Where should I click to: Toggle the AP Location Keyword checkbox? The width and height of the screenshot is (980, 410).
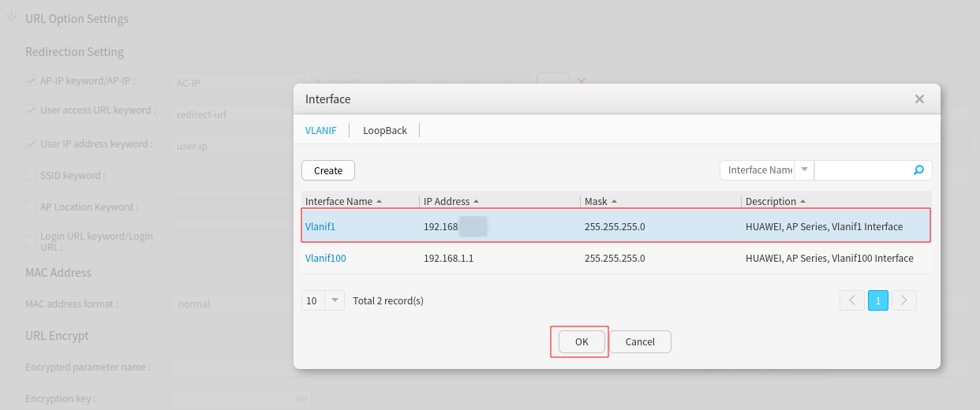click(x=31, y=207)
